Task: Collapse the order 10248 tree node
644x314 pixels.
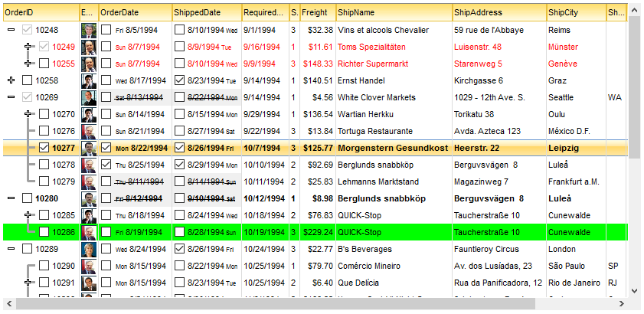Action: [x=11, y=30]
